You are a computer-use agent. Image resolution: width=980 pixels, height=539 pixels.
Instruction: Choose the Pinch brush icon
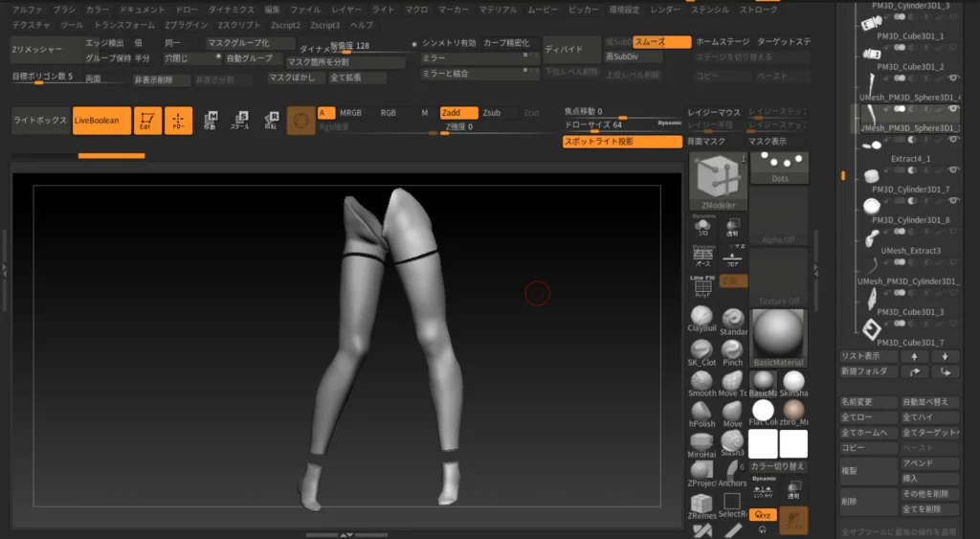pos(732,350)
